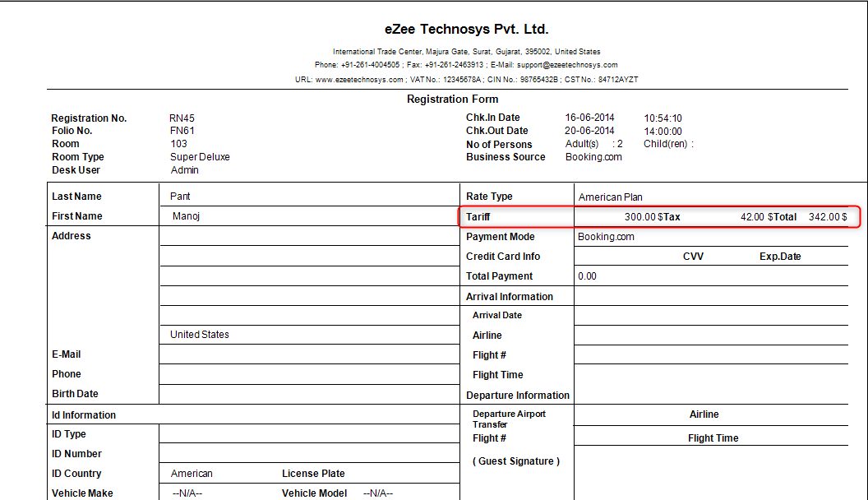Select last name value Pant
The height and width of the screenshot is (500, 868).
click(x=180, y=196)
